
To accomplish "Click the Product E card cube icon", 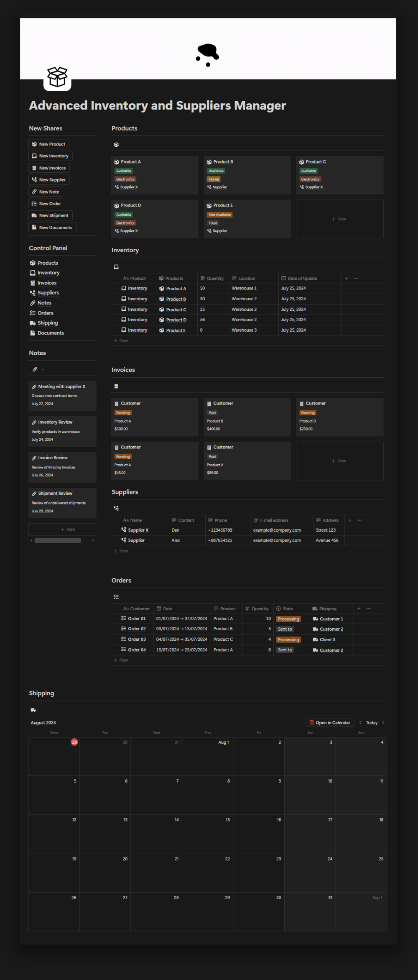I will pyautogui.click(x=209, y=206).
